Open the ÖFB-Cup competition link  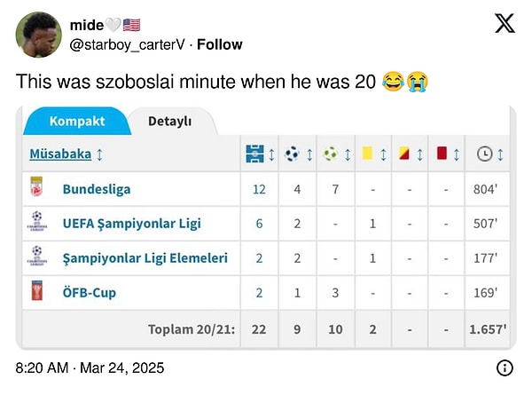[x=90, y=293]
